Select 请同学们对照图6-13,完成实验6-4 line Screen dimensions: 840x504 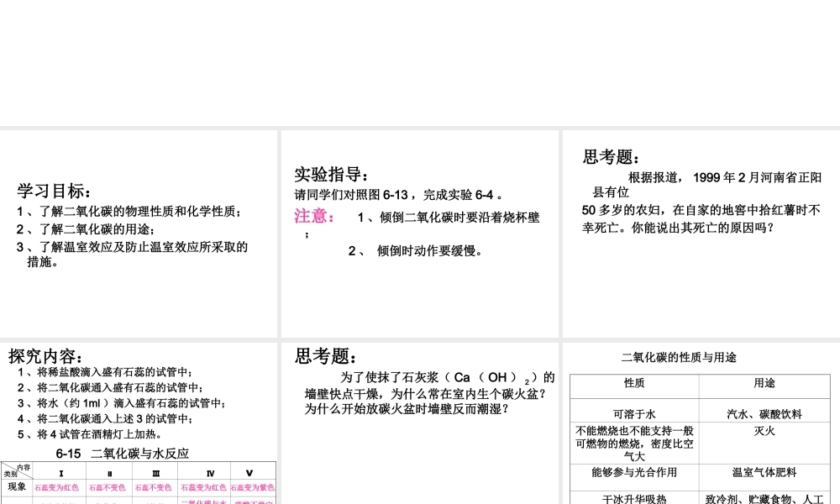click(x=398, y=194)
